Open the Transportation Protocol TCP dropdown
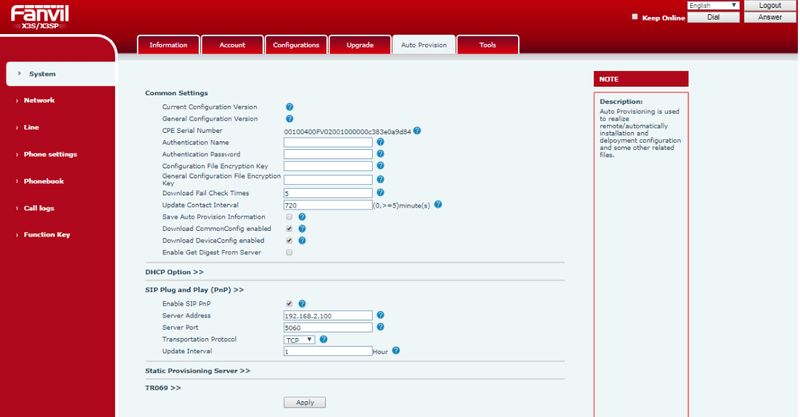This screenshot has height=417, width=800. tap(300, 339)
